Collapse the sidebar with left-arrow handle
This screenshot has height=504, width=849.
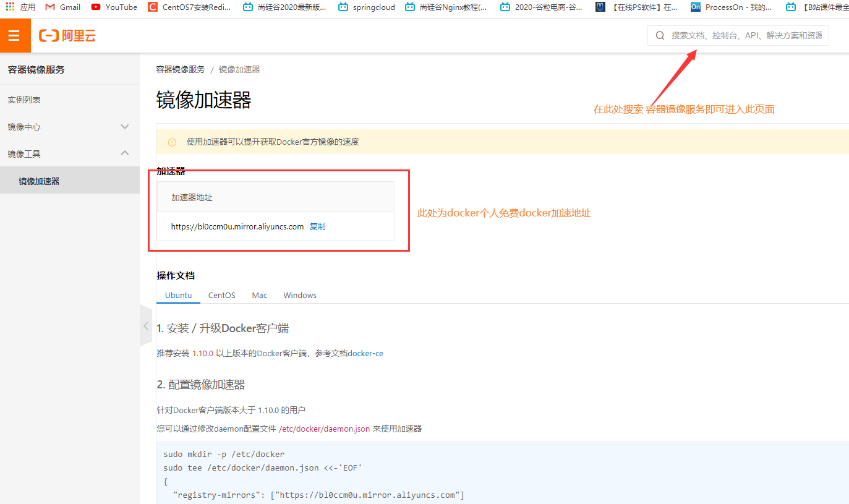point(145,326)
